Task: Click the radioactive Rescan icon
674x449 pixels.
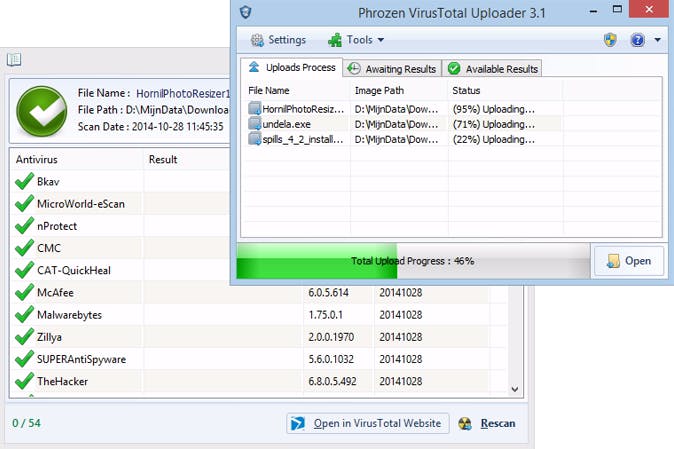Action: [x=465, y=424]
